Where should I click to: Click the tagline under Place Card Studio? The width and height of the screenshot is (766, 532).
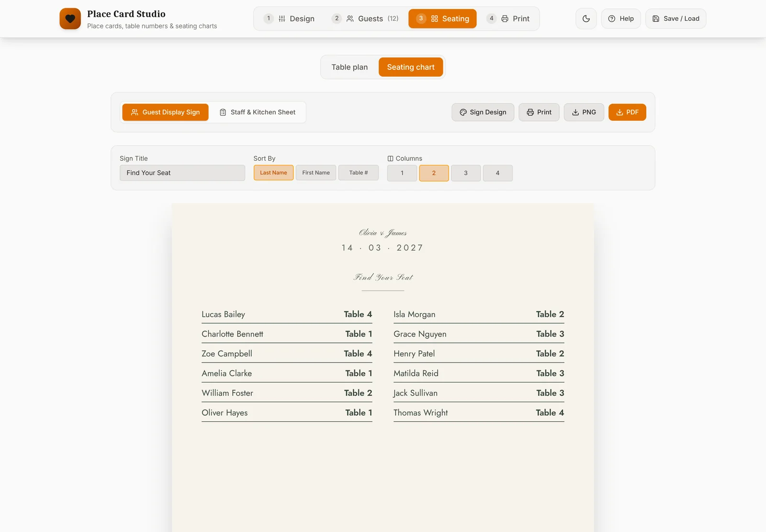coord(152,26)
